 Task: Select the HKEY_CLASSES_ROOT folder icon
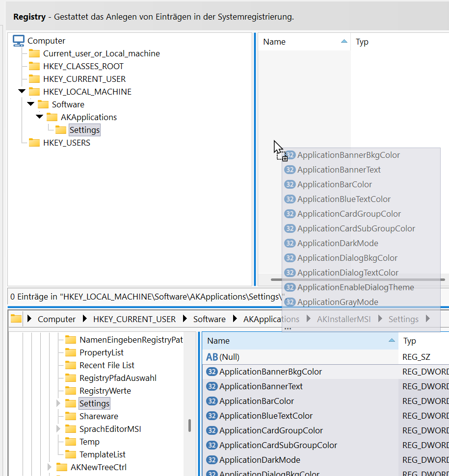pos(34,66)
